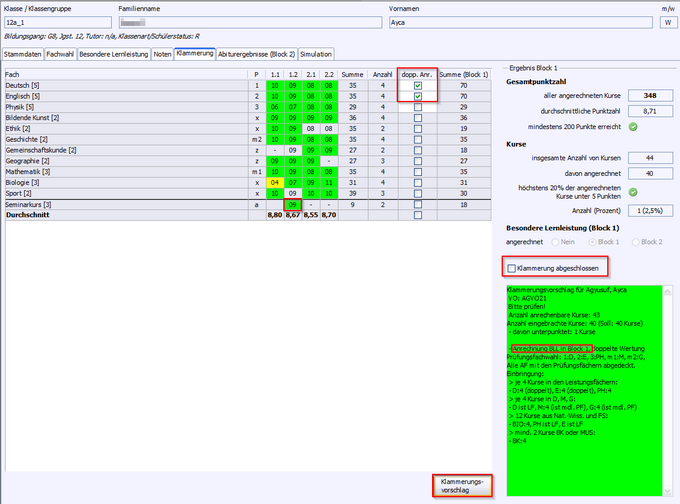Switch to the Simulation tab
680x504 pixels.
click(316, 54)
